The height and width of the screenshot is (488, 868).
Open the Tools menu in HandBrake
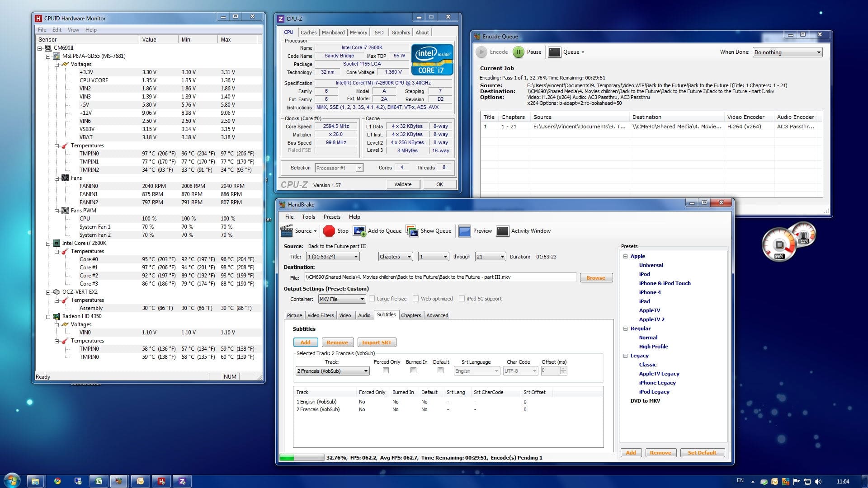[308, 217]
